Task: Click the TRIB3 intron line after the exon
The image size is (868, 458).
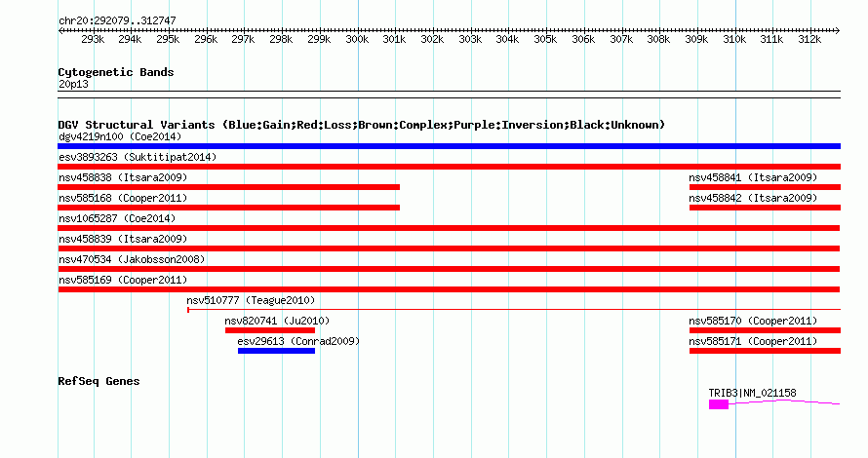Action: (x=784, y=402)
